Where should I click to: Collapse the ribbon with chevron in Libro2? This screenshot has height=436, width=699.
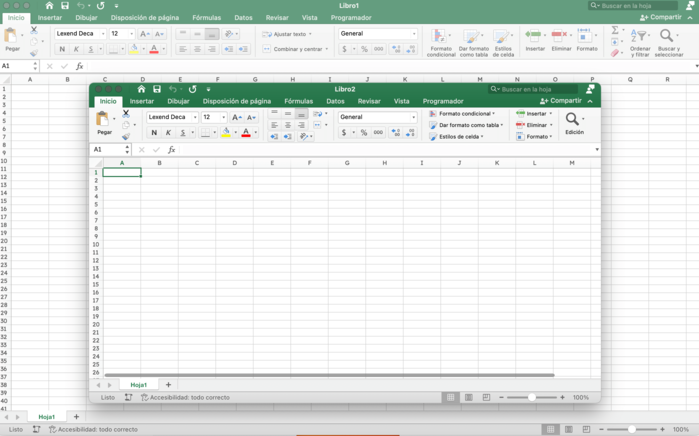tap(590, 101)
